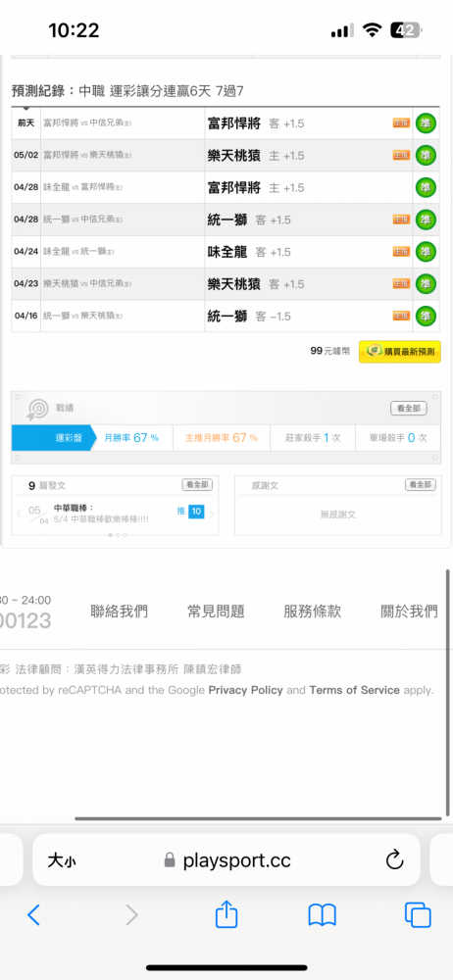
Task: Tap the first pagination dot under the post
Action: pos(111,535)
